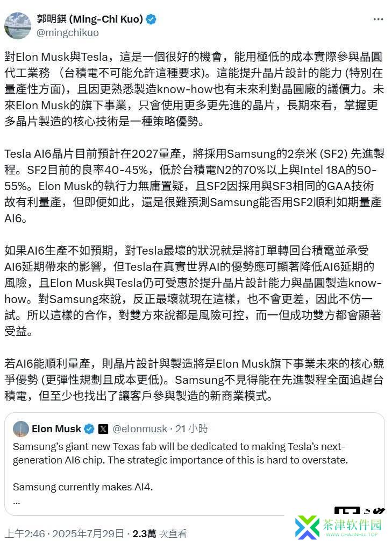Open Elon Musk's avatar in quoted tweet
This screenshot has width=392, height=541.
click(20, 429)
